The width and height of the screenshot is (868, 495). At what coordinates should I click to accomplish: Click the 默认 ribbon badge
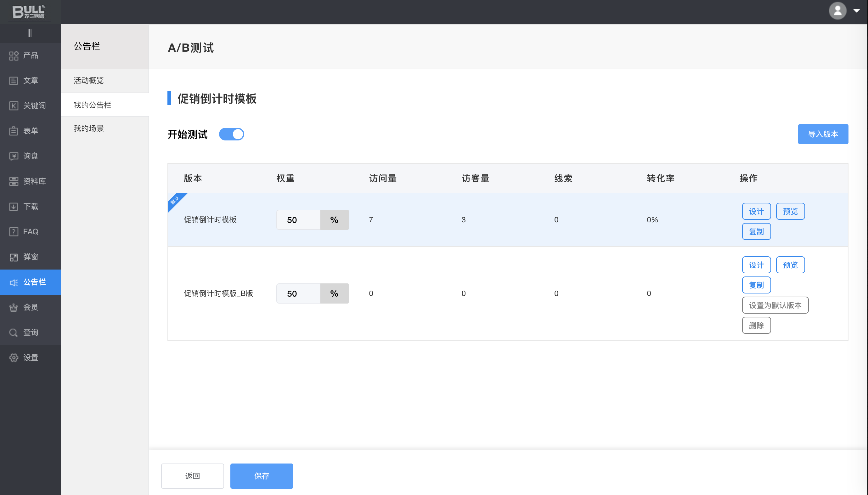175,201
